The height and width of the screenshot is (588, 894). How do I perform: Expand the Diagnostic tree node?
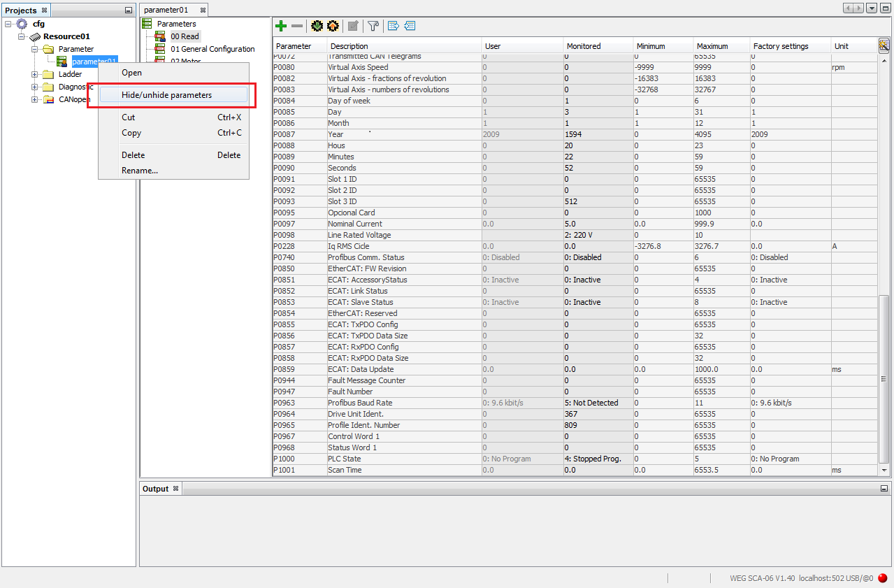click(34, 87)
